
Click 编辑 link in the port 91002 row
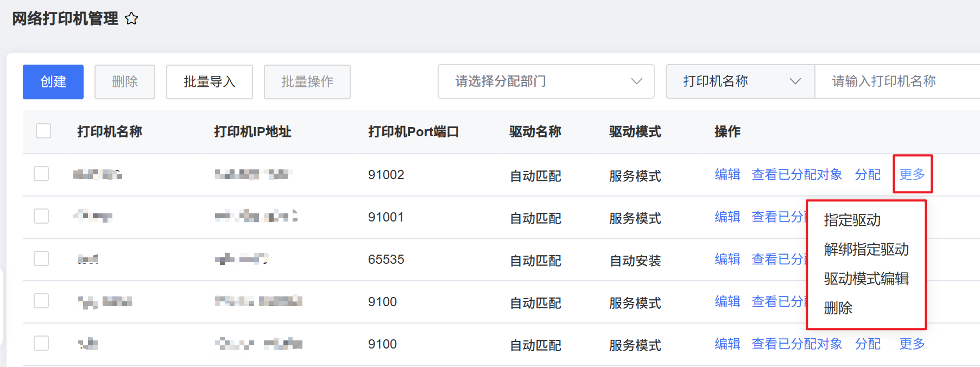click(728, 174)
